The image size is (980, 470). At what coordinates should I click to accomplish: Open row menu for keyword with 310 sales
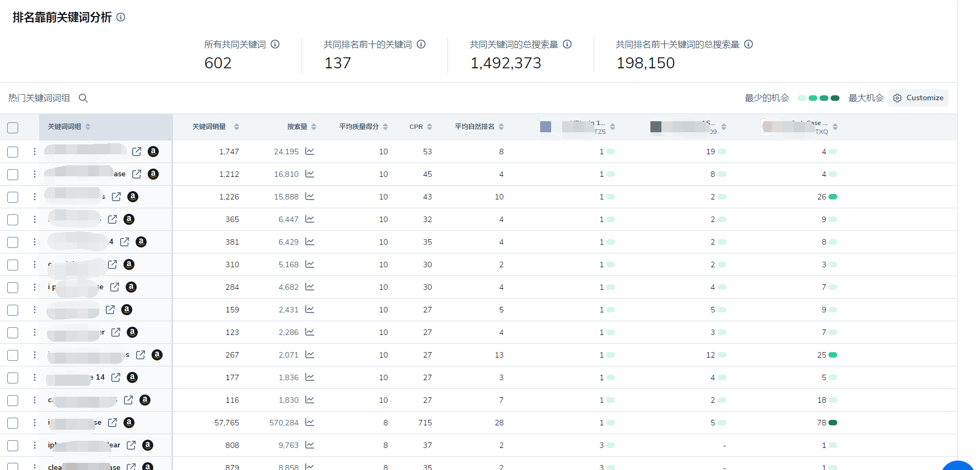click(34, 264)
